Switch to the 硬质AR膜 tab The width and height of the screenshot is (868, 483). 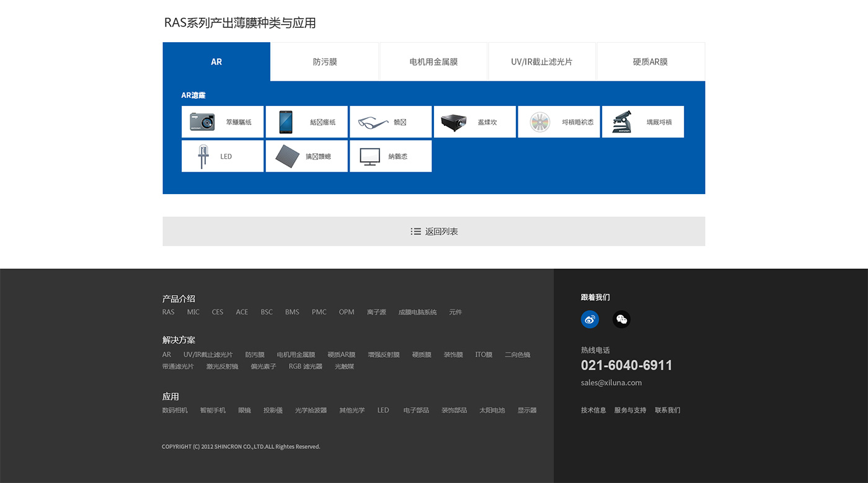650,62
